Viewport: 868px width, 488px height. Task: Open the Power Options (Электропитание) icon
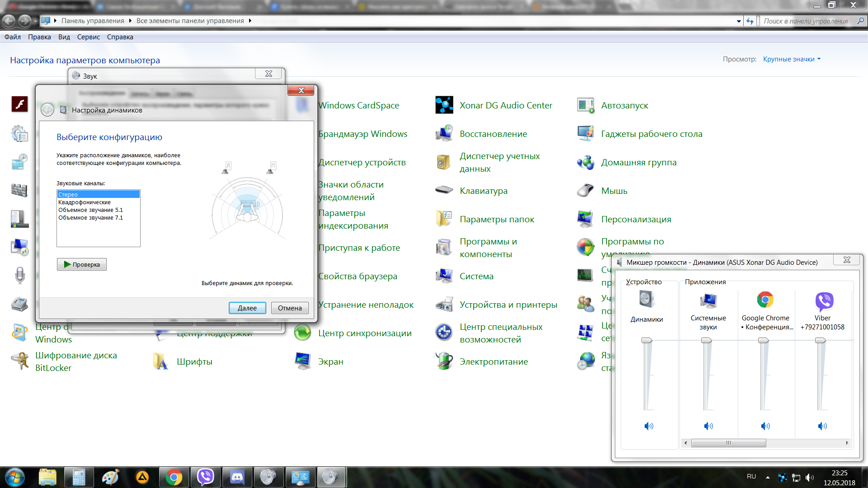point(444,361)
